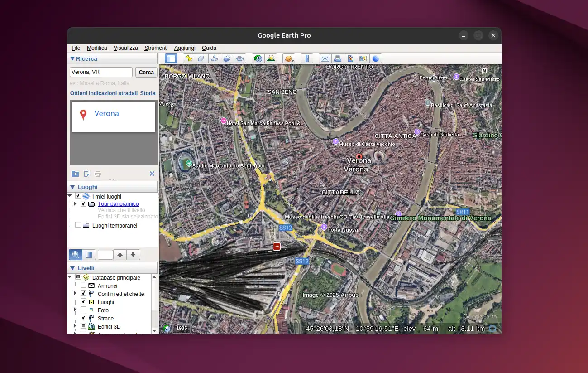The height and width of the screenshot is (373, 588).
Task: Click the Verona red placemark pin on map
Action: [x=359, y=156]
